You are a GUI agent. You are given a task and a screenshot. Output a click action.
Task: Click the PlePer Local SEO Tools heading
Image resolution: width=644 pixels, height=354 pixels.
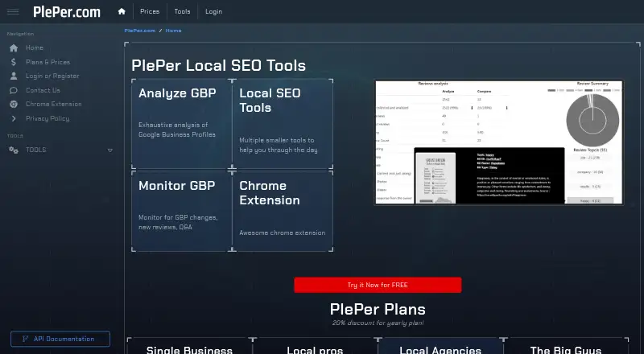(218, 66)
